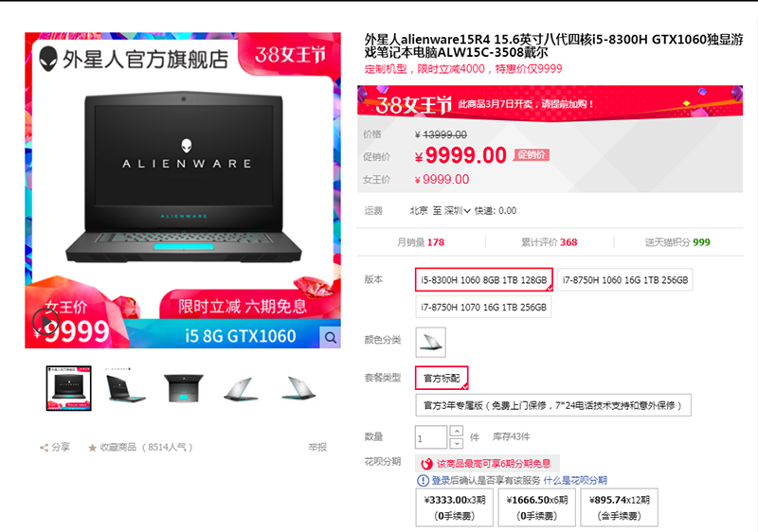This screenshot has height=532, width=758.
Task: Decrease the quantity with the down arrow
Action: 457,443
